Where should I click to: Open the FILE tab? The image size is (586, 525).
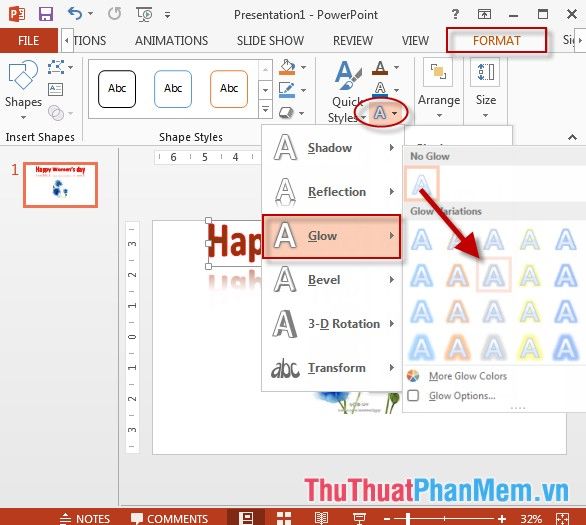29,40
